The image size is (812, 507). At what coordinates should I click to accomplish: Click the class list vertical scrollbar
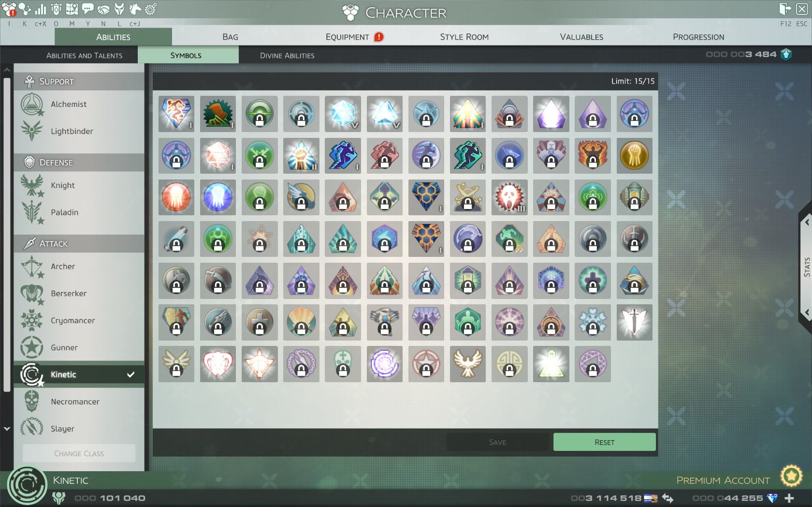7,235
